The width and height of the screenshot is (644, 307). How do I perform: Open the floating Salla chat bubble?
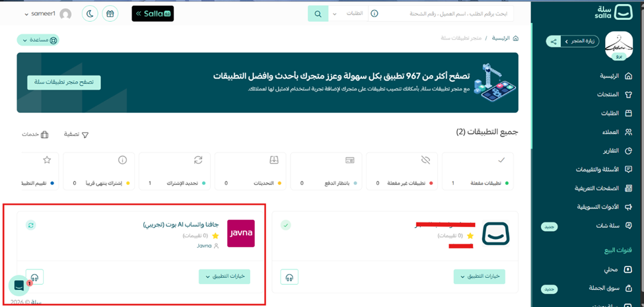[19, 286]
